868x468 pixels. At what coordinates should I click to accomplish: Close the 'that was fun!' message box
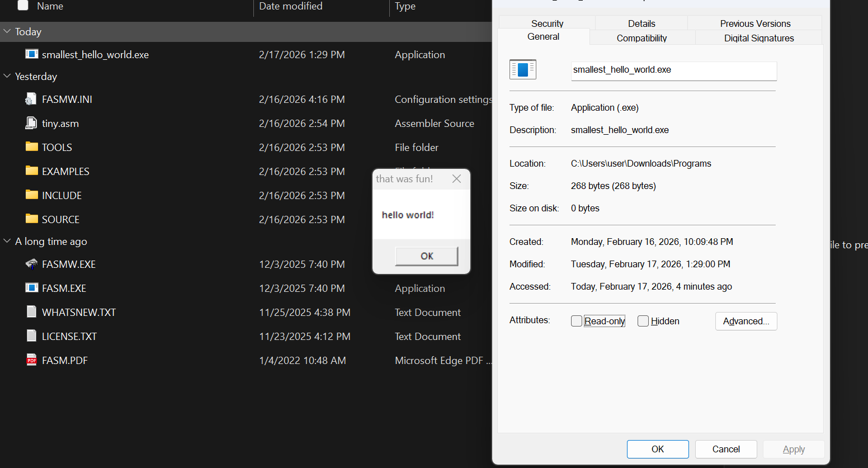(456, 179)
